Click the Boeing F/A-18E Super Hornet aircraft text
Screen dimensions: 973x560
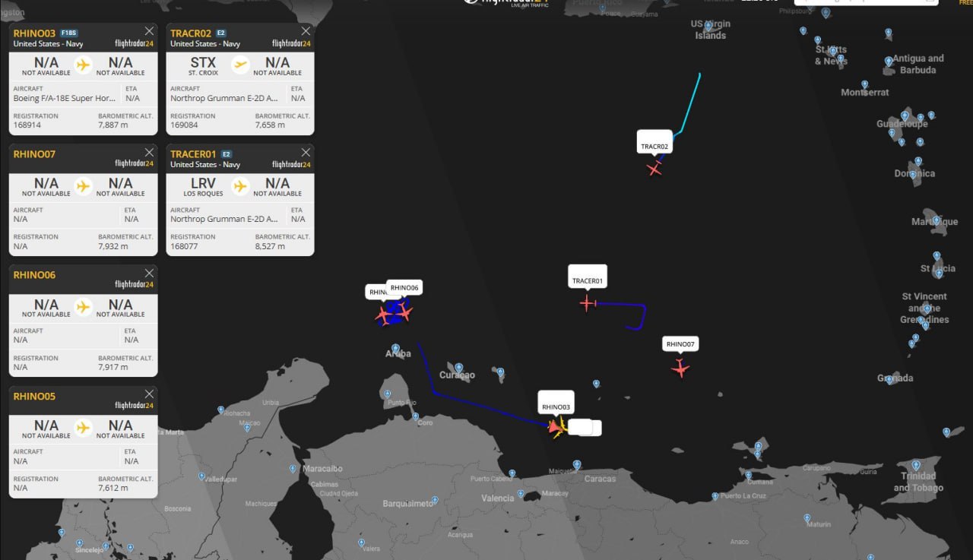coord(64,98)
